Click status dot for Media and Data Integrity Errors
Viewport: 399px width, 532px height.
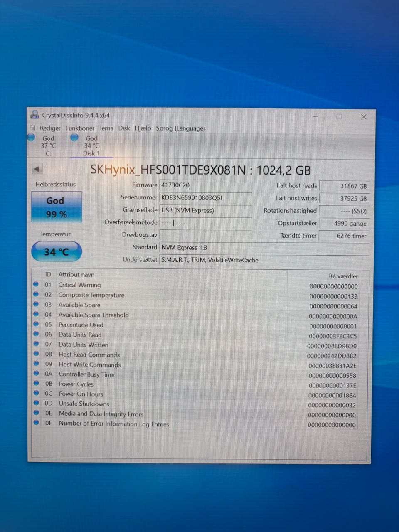coord(36,413)
